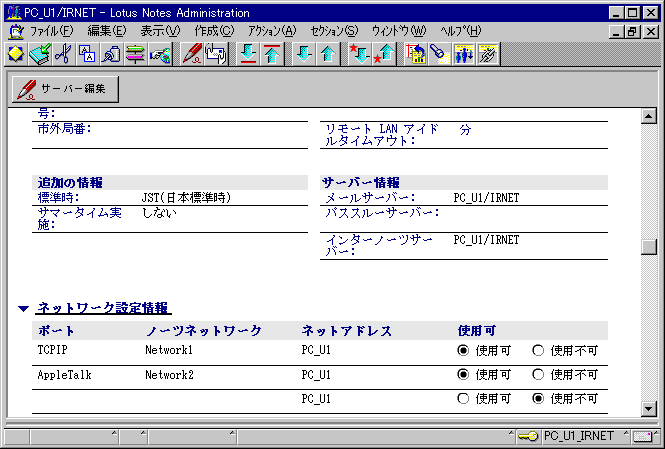Viewport: 665px width, 449px height.
Task: Open the アクション(A) menu
Action: (x=272, y=31)
